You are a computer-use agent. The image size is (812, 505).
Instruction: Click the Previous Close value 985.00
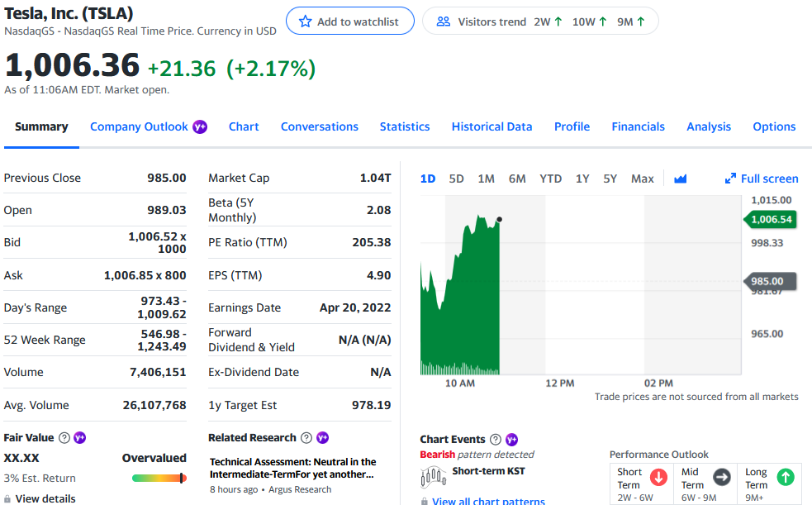point(166,179)
